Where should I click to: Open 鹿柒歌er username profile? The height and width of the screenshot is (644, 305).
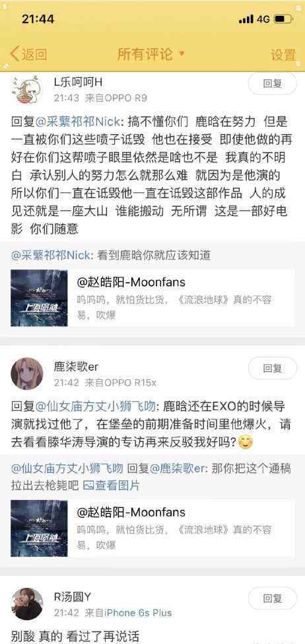(x=76, y=367)
